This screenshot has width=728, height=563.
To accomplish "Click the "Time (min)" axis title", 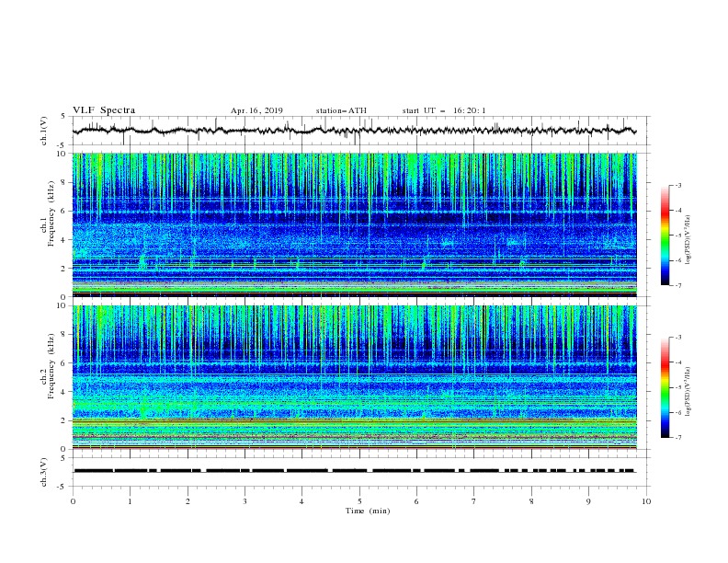I will (x=368, y=511).
